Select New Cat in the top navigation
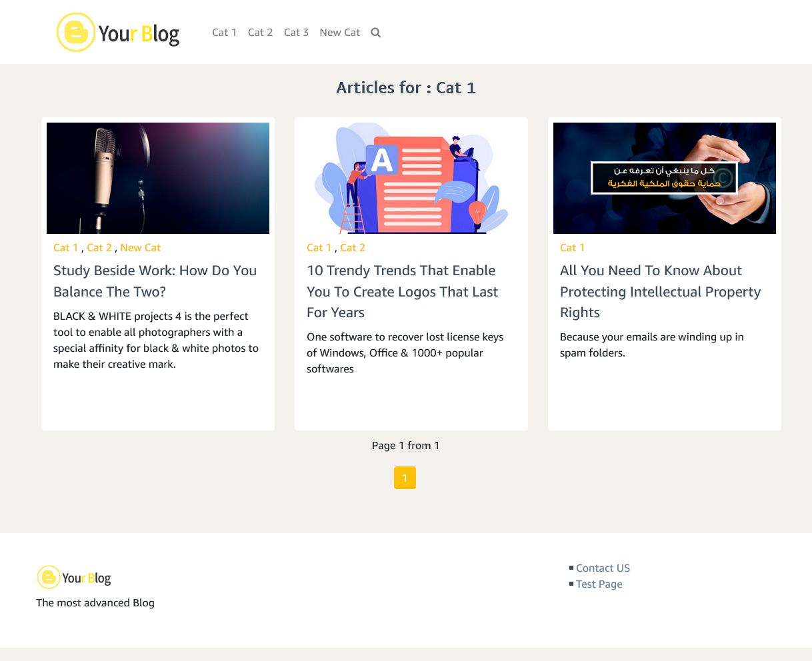 click(x=340, y=33)
